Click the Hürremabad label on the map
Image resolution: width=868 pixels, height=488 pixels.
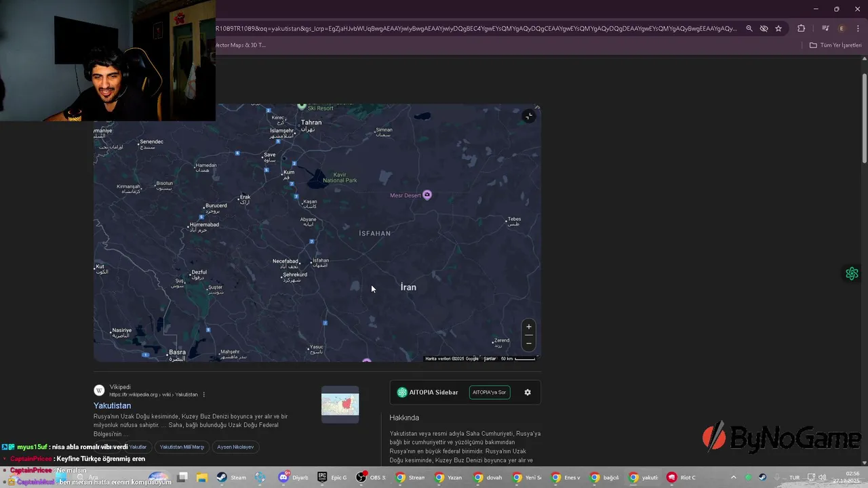[x=204, y=225]
